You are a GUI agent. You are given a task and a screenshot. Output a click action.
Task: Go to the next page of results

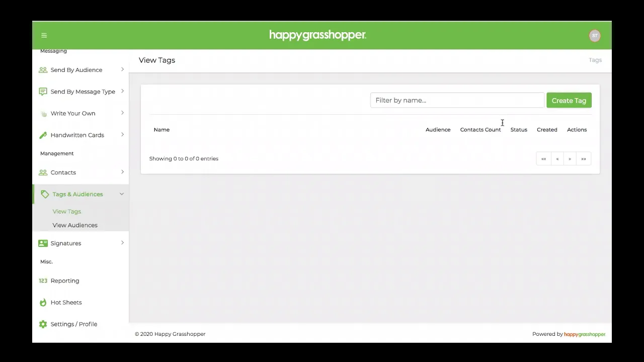point(570,159)
